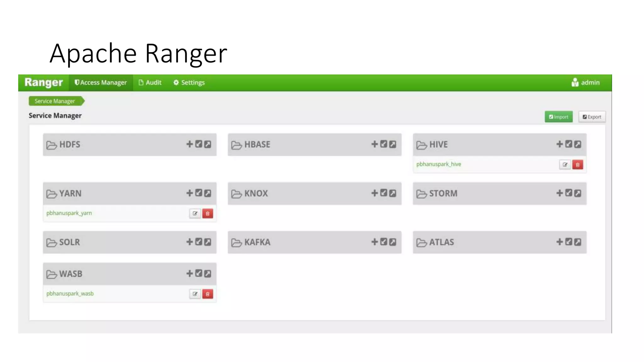Click the export icon on ATLAS panel
This screenshot has height=362, width=644.
tap(578, 242)
